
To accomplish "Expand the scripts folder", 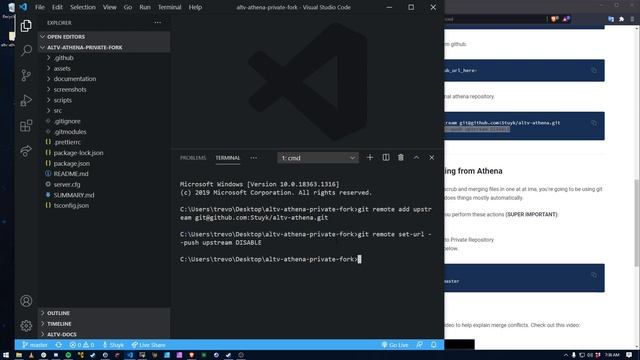I will point(104,100).
